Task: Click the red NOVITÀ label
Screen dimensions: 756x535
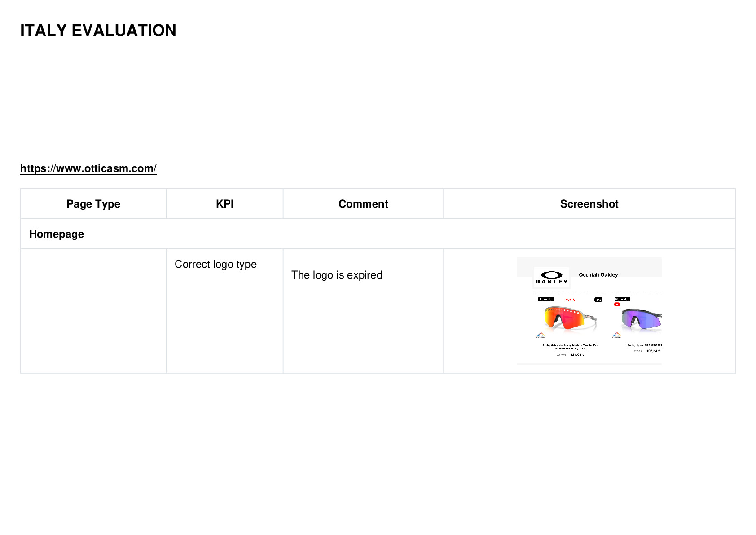Action: pos(570,300)
